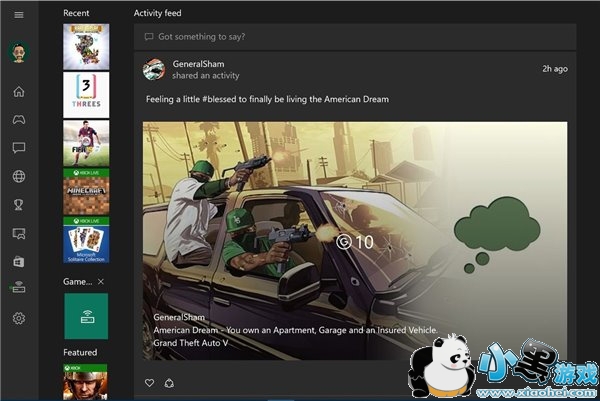Screen dimensions: 600x401
Task: Click the 'Featured' heading
Action: click(x=80, y=352)
